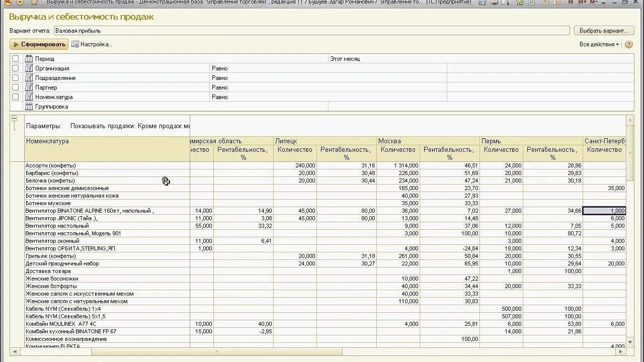
Task: Open the calendar icon in title bar
Action: coord(556,3)
